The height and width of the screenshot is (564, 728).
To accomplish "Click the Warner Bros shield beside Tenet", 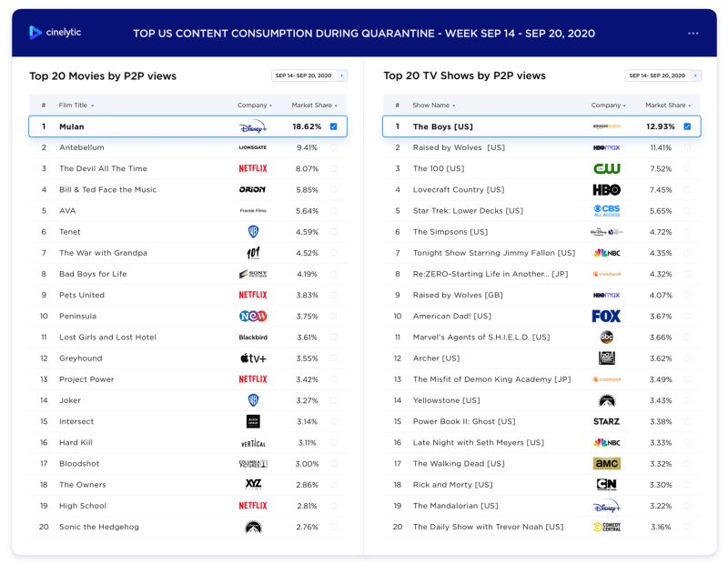I will pyautogui.click(x=253, y=232).
